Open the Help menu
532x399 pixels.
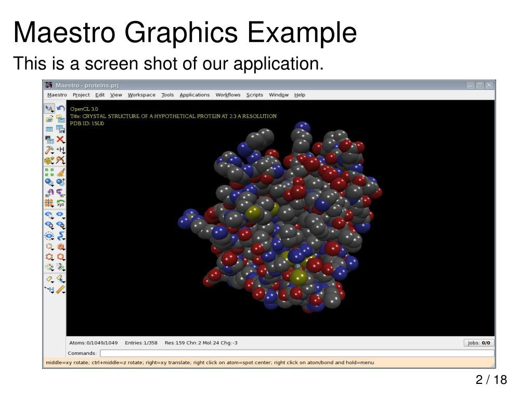300,95
